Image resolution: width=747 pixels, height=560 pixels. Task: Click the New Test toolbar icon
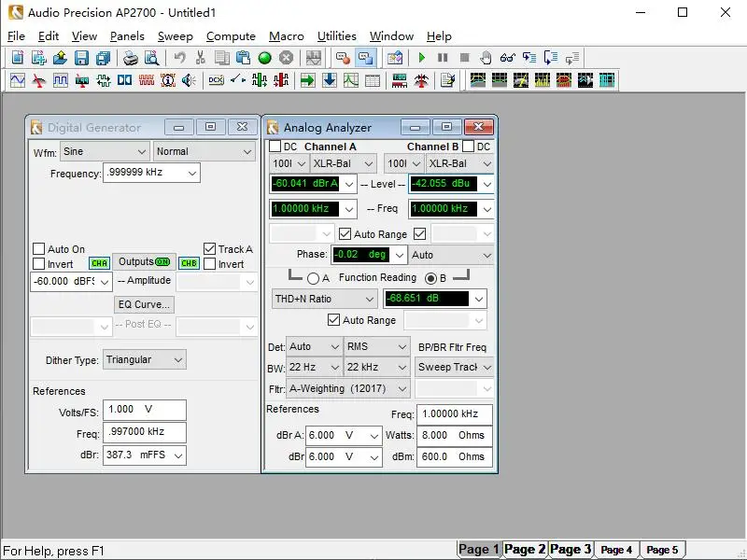[x=18, y=58]
